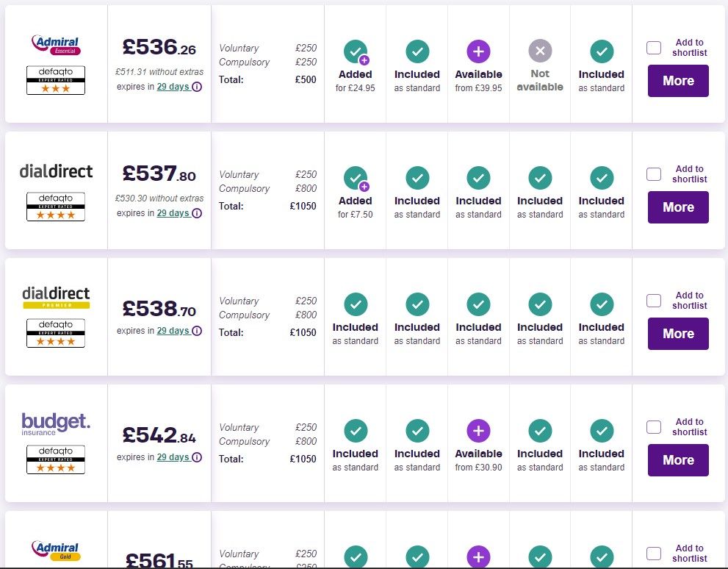This screenshot has width=728, height=569.
Task: Click Admiral Essential's purple plus 'Available from £39.95' icon
Action: [x=478, y=51]
